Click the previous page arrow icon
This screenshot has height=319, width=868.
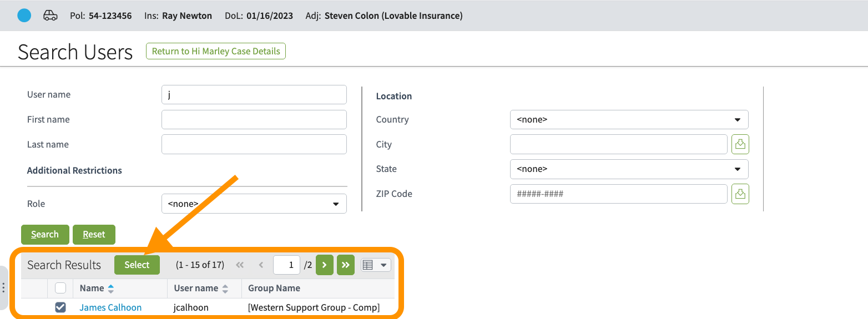[x=261, y=265]
